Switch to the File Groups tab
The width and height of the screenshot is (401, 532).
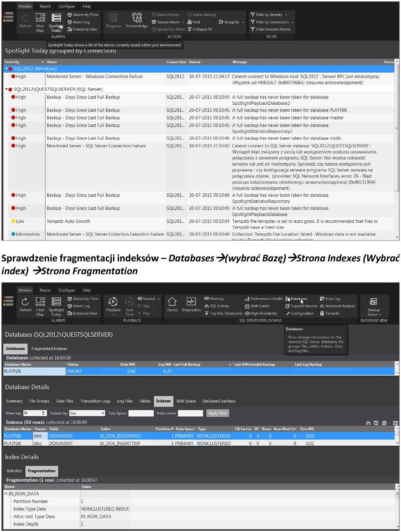click(39, 401)
